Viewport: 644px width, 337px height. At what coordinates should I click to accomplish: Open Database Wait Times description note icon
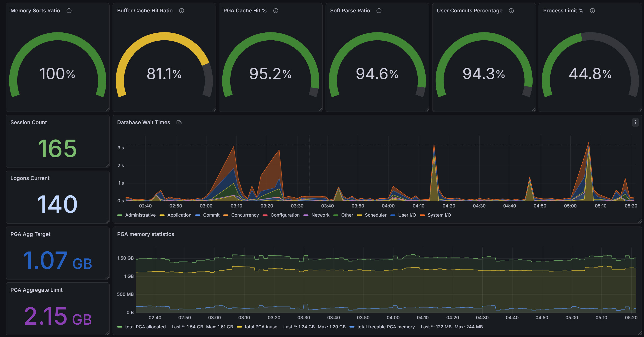click(x=179, y=123)
